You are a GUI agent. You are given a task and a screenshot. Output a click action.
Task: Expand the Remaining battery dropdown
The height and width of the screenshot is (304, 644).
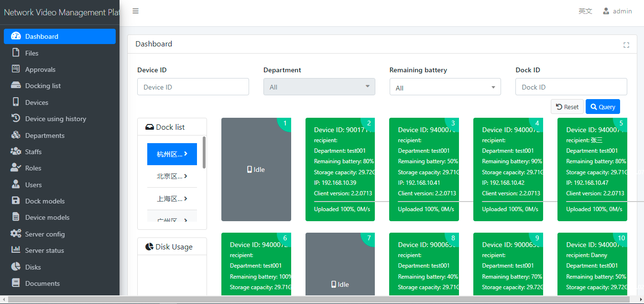(445, 87)
